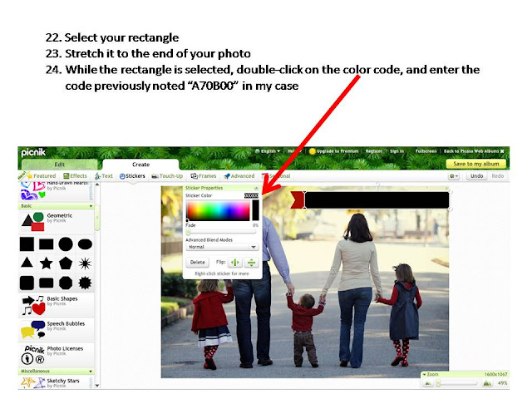The image size is (532, 399).
Task: Open the Featured section
Action: click(x=41, y=176)
